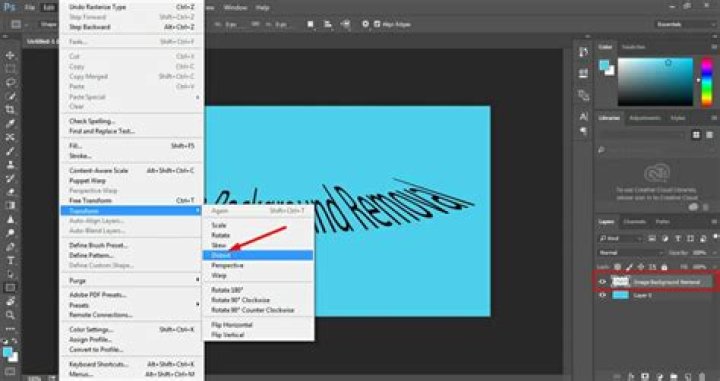Click the delete layer trash icon
Screen dimensions: 720x381
(x=702, y=377)
